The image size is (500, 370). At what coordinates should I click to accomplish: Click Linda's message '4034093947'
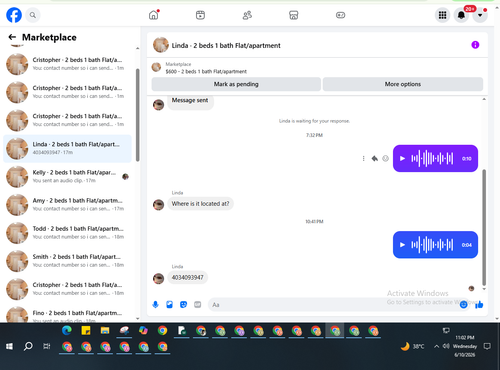pos(187,277)
